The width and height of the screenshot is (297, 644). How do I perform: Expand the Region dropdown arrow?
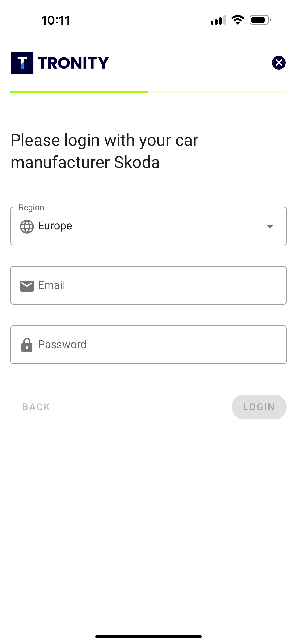tap(270, 226)
